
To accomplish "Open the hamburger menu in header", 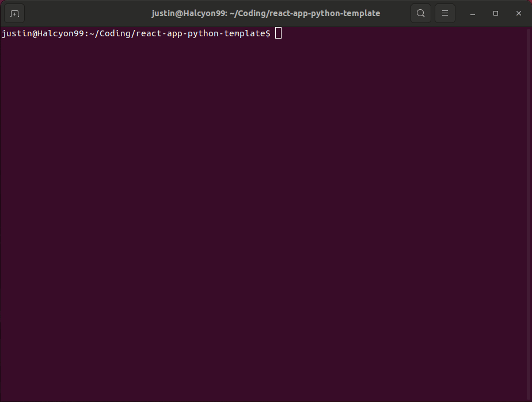I will click(444, 13).
